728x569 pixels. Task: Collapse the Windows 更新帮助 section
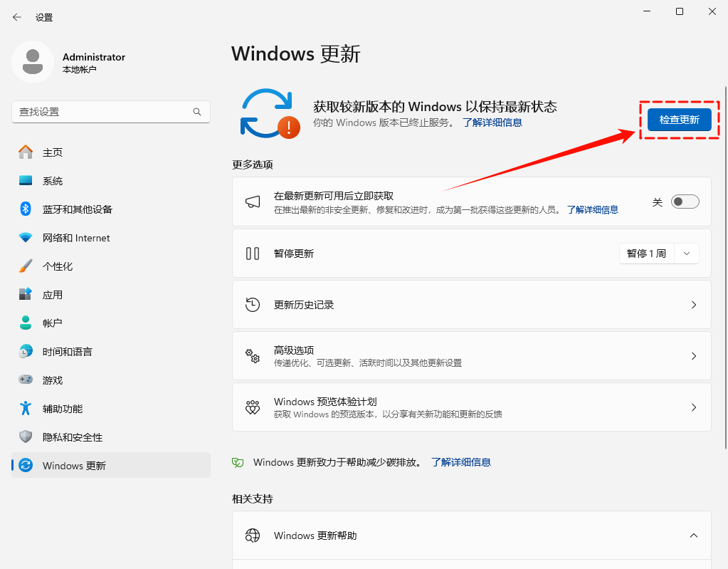click(693, 535)
